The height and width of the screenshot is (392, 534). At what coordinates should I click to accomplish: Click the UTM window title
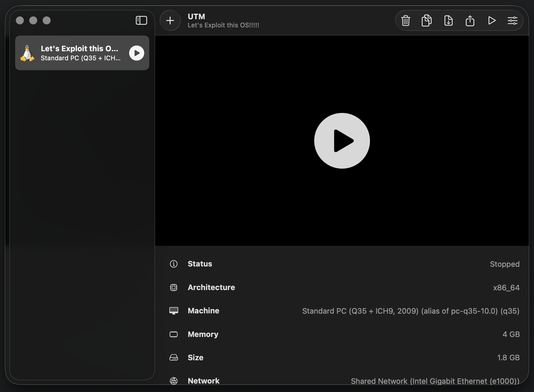tap(196, 17)
